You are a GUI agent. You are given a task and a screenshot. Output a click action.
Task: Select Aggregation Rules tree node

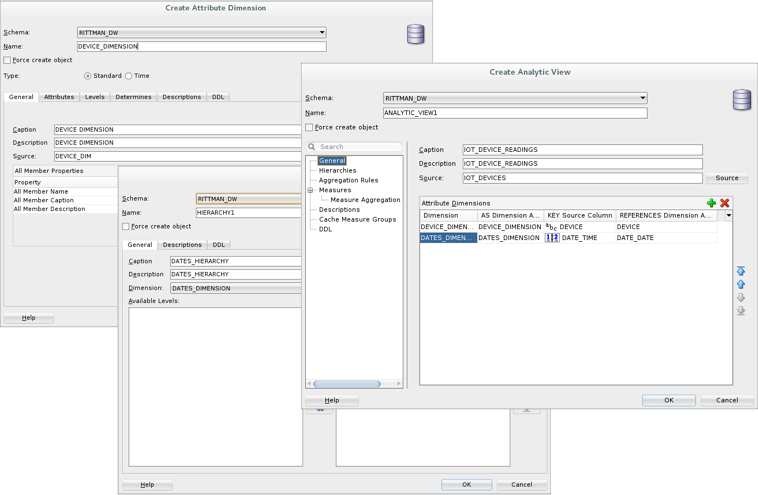coord(349,180)
